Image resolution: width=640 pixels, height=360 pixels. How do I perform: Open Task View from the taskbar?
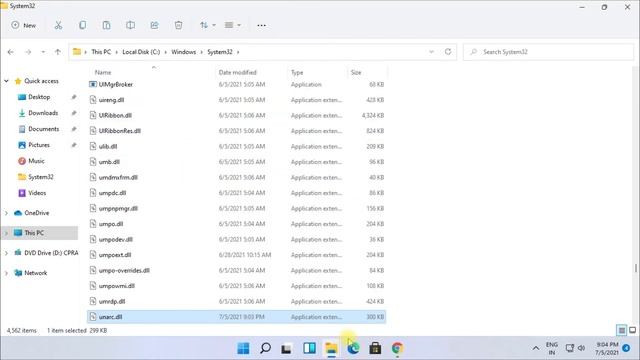tap(287, 348)
